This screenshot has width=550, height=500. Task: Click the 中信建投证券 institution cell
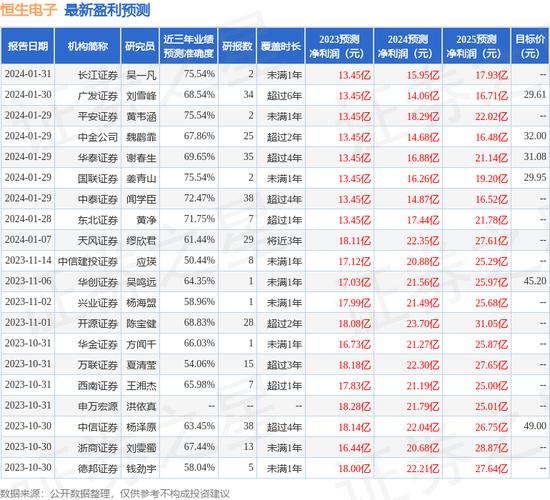(x=88, y=261)
